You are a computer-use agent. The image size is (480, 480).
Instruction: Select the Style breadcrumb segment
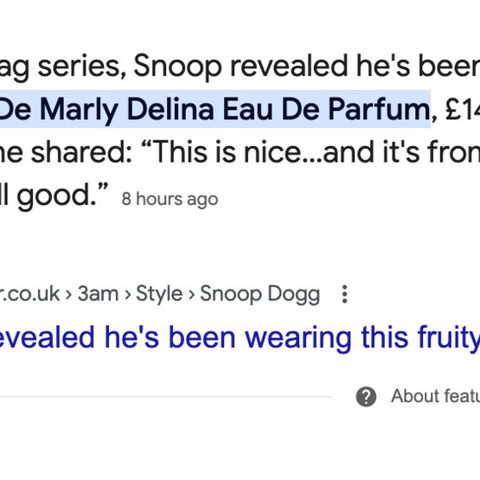(x=159, y=294)
